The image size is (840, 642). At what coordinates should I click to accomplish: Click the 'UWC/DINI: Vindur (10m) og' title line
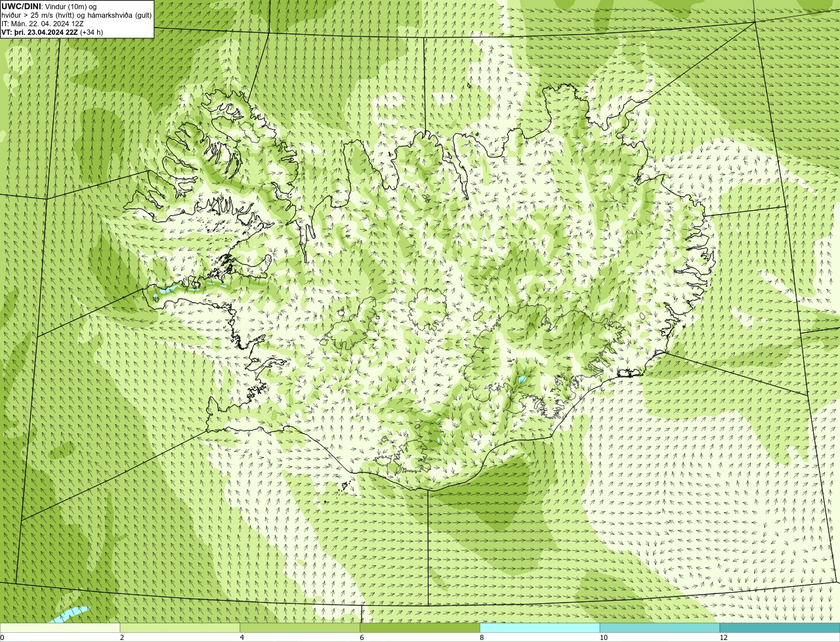[49, 7]
